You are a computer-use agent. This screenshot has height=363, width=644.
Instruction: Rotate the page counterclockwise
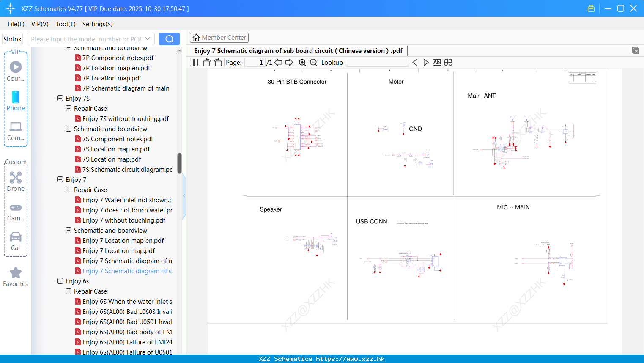(x=206, y=63)
